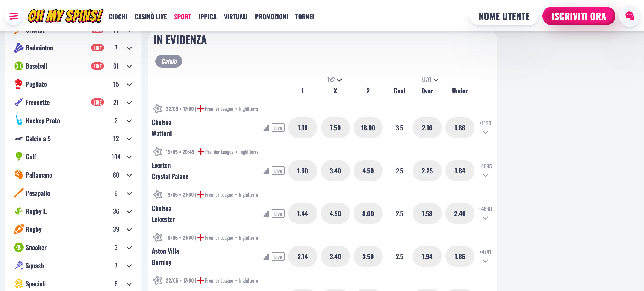Screen dimensions: 644x291
Task: Click the Live button for Chelsea-Leicester
Action: (277, 213)
